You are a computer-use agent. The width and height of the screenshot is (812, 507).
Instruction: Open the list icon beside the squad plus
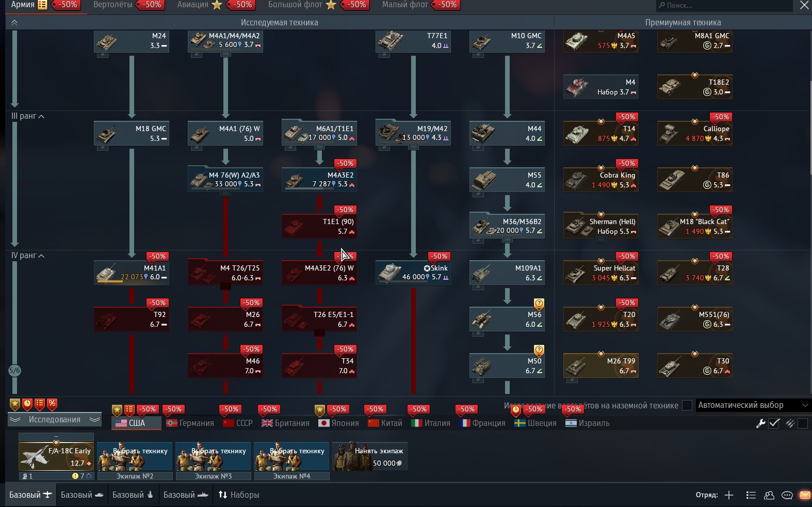coord(751,495)
